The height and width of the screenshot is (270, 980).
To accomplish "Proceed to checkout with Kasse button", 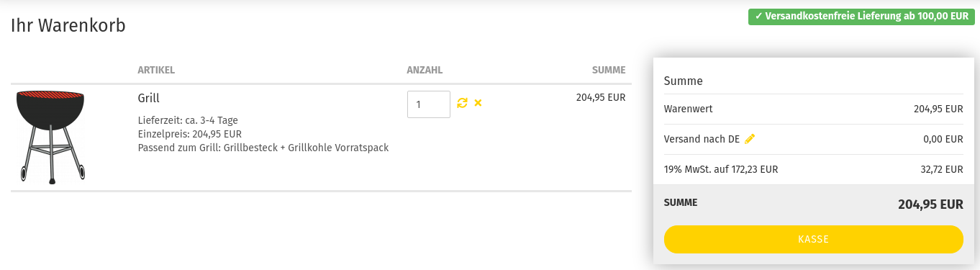I will (x=813, y=239).
